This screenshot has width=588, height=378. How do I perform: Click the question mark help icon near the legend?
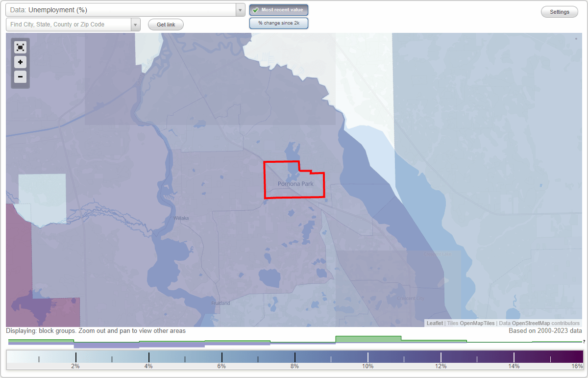point(585,343)
